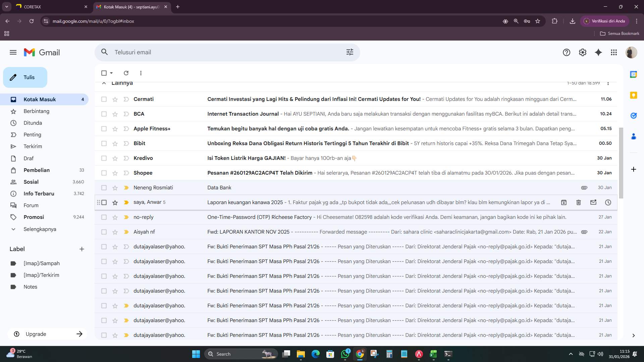Delete the email from saya, Anwar
The width and height of the screenshot is (644, 362).
point(579,202)
